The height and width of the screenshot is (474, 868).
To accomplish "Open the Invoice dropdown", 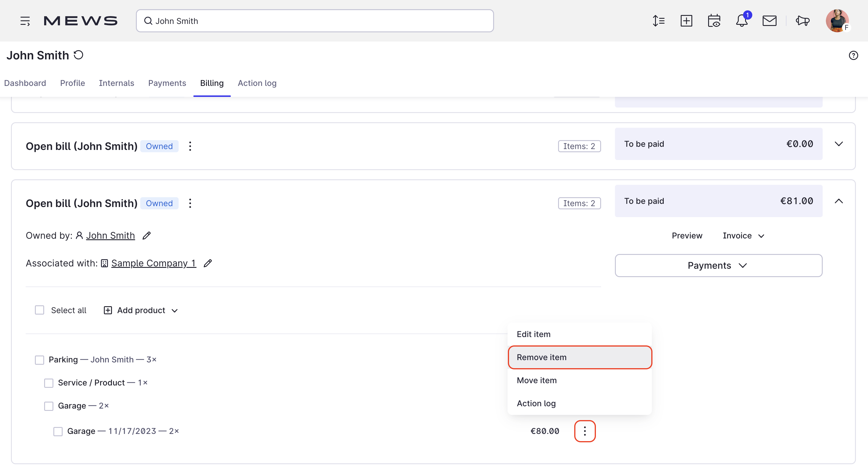I will tap(743, 236).
